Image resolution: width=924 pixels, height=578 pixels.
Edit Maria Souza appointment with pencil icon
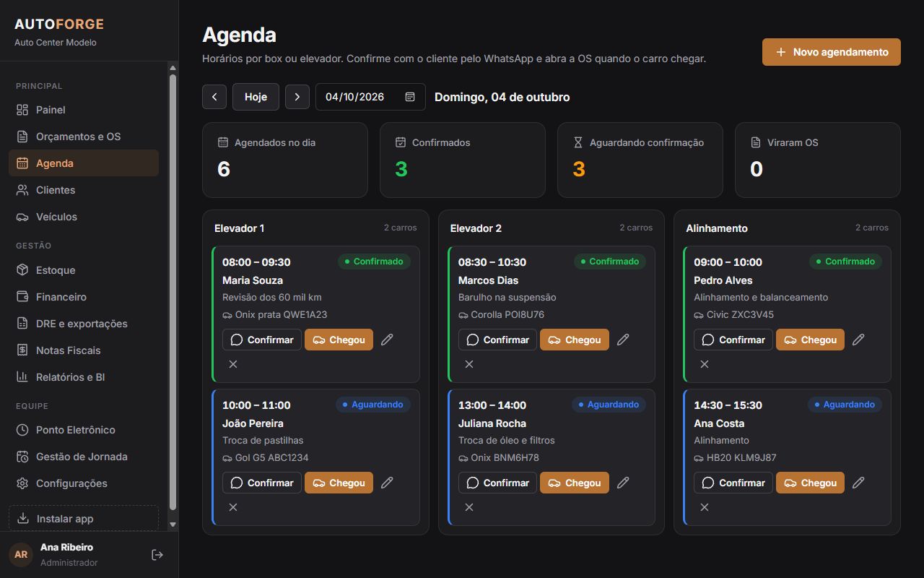click(x=387, y=340)
